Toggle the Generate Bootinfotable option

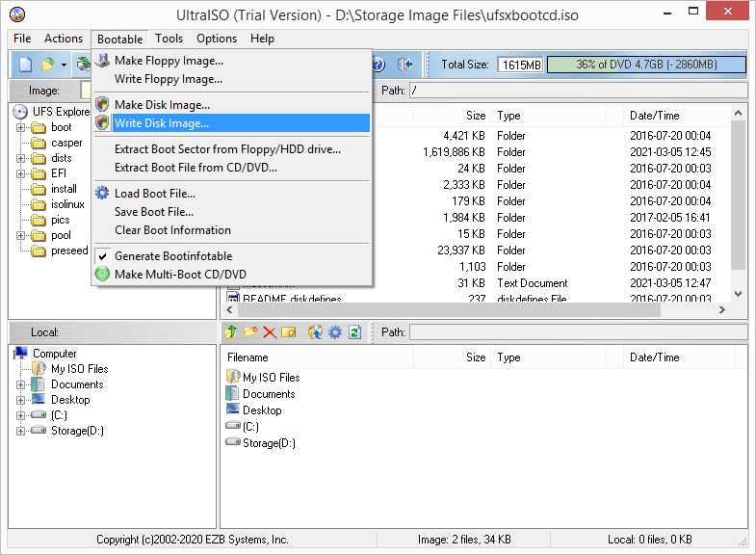click(x=172, y=256)
